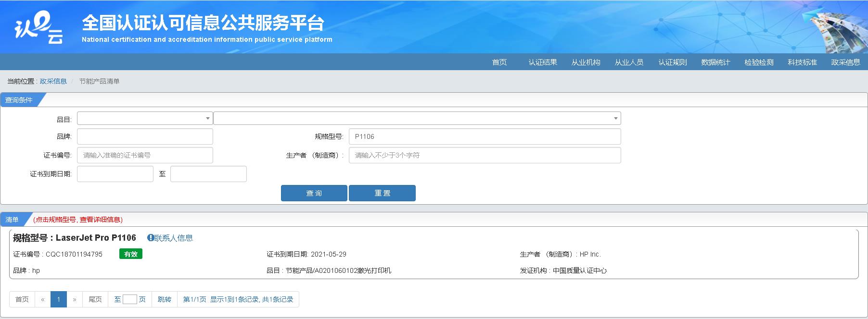Focus the 规格型号 field containing P1106
The width and height of the screenshot is (868, 319).
tap(485, 136)
